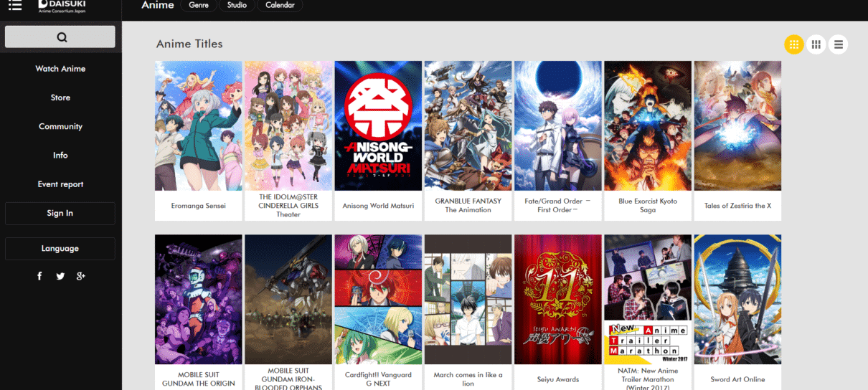Open Eromanga Sensei poster thumbnail
Viewport: 868px width, 390px height.
198,125
